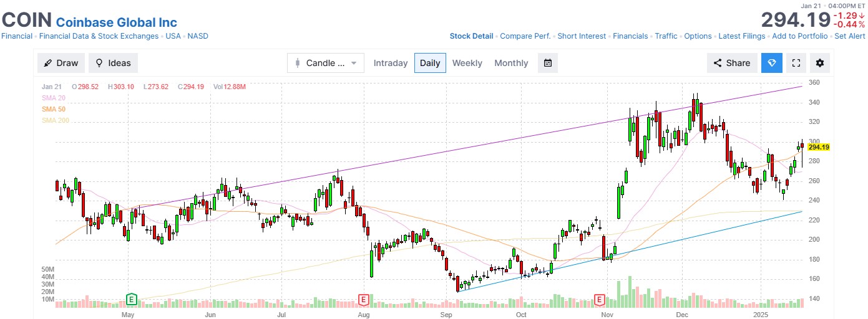Select the SMA 200 indicator label

point(56,120)
